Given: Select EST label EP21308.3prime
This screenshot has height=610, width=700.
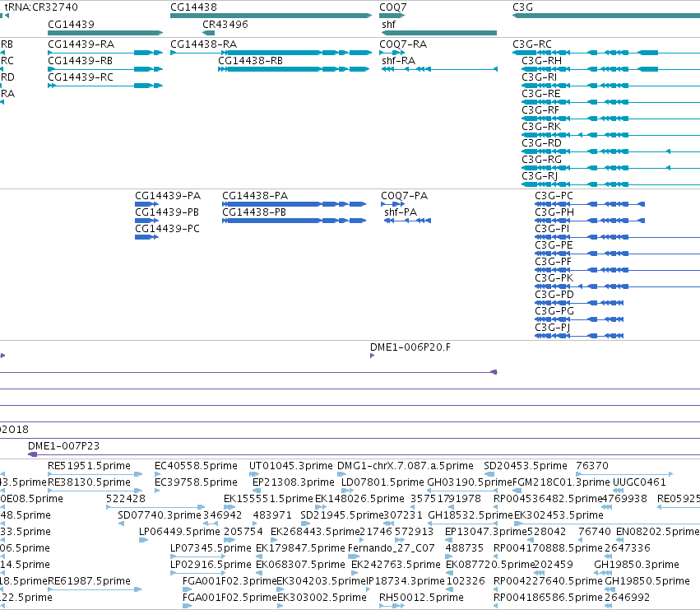Looking at the screenshot, I should pos(294,482).
